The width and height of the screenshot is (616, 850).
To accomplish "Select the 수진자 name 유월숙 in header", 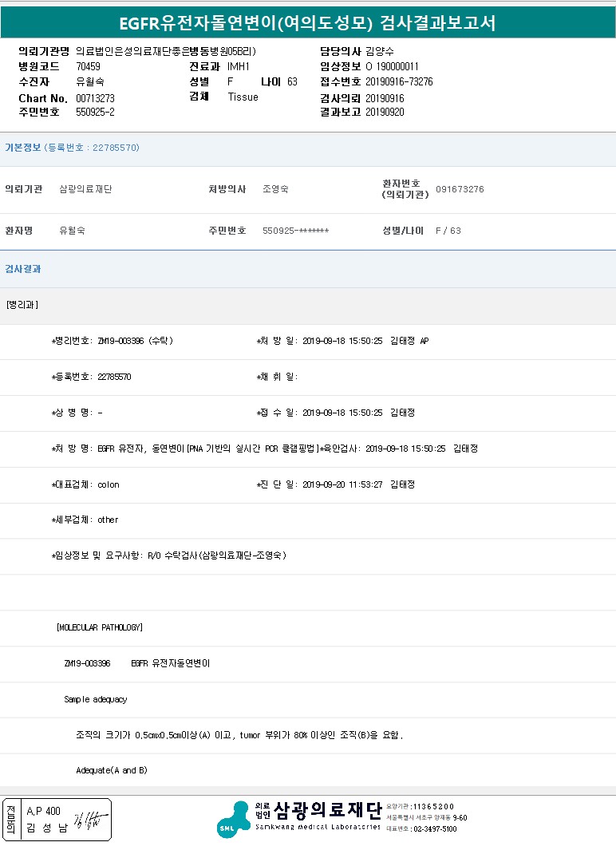I will click(90, 82).
